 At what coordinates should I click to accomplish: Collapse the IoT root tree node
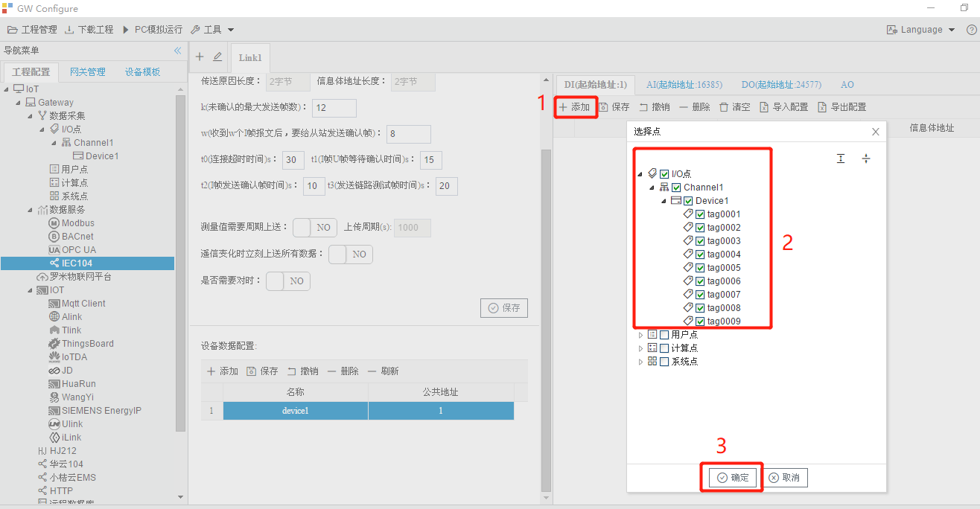pyautogui.click(x=7, y=89)
